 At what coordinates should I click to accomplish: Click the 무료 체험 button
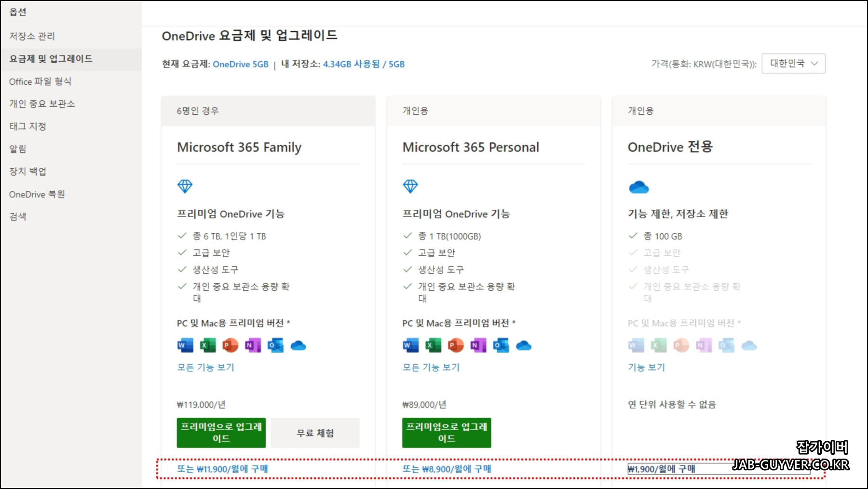pos(315,433)
